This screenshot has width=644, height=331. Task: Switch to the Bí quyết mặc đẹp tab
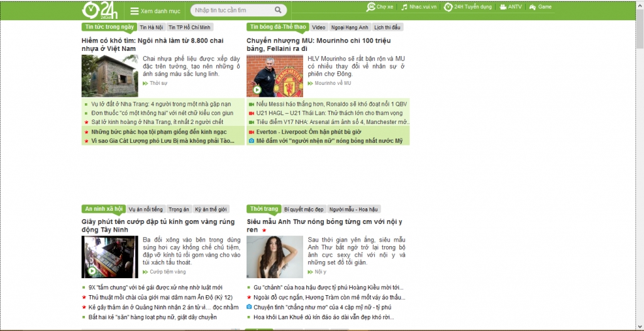click(x=304, y=210)
